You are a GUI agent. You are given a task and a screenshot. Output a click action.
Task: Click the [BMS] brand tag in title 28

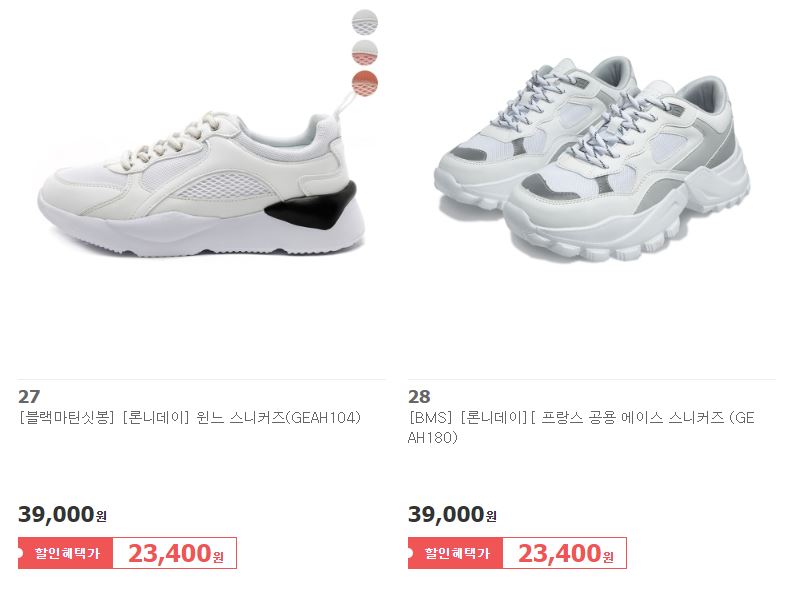(430, 418)
